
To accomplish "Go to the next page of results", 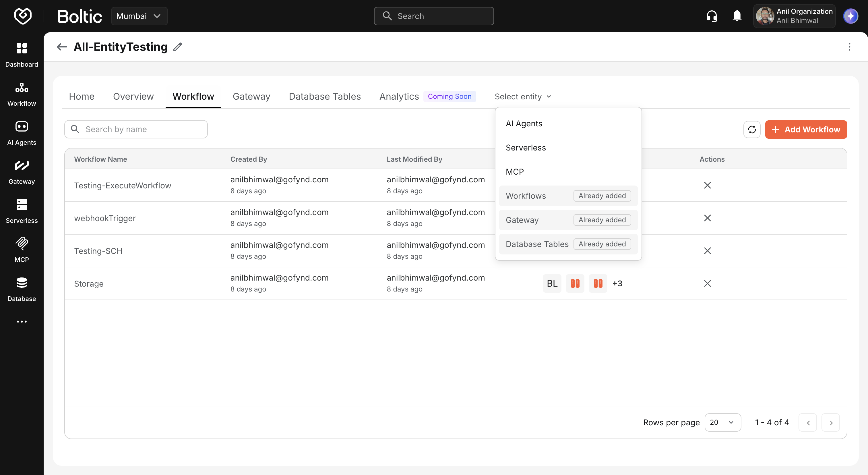I will tap(830, 422).
